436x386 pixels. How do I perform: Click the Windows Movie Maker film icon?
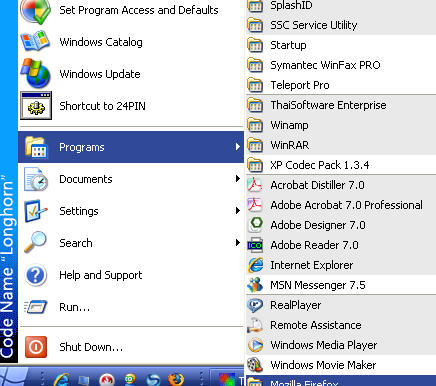pos(255,365)
